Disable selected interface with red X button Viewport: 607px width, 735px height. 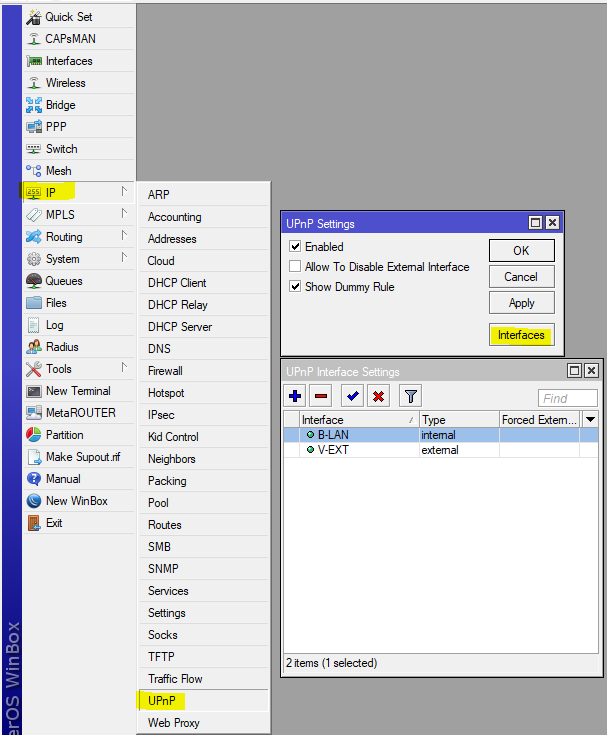378,397
